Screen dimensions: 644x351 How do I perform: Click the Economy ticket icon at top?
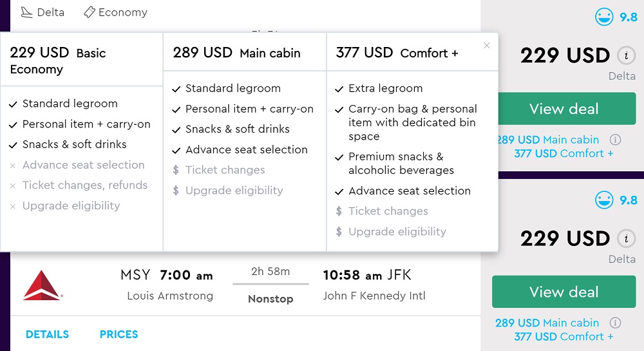90,12
